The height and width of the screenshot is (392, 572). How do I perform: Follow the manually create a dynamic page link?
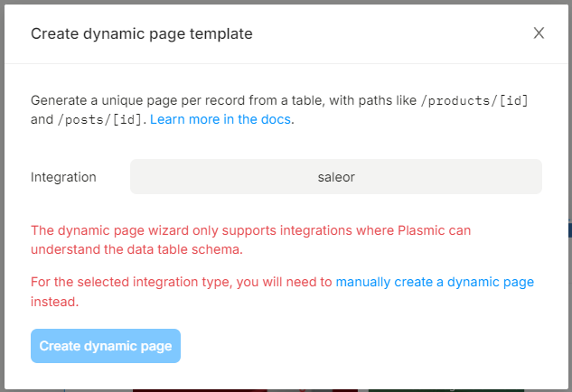435,282
